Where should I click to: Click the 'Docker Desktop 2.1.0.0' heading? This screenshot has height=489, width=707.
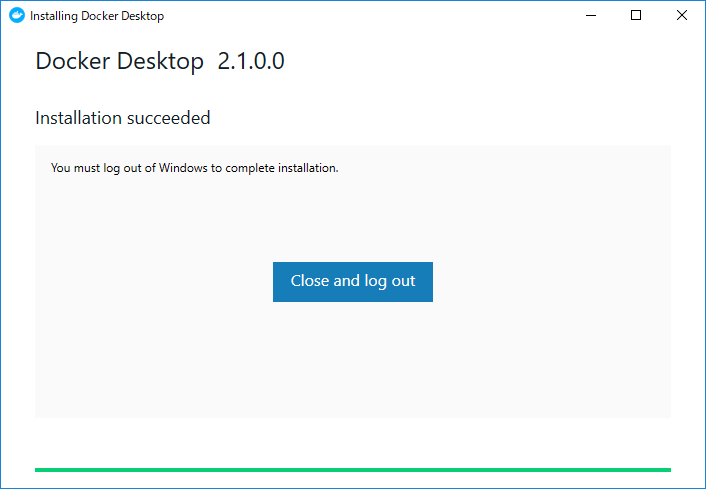pyautogui.click(x=160, y=61)
